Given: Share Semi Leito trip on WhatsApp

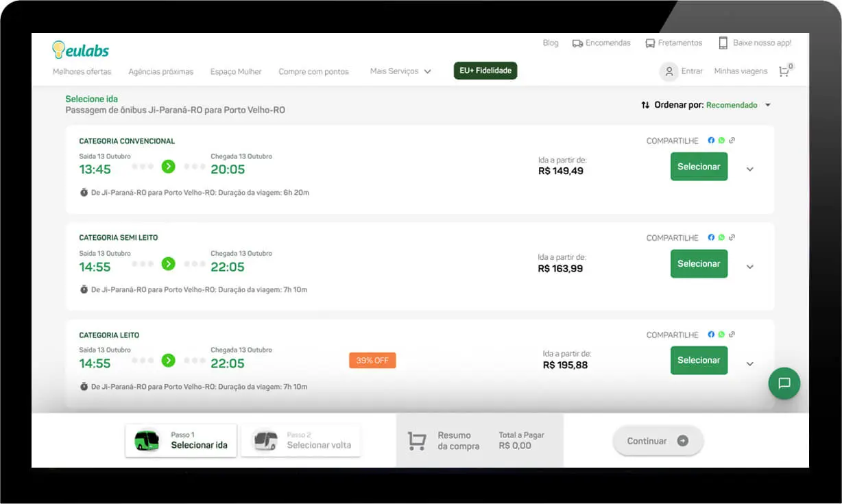Looking at the screenshot, I should point(721,237).
